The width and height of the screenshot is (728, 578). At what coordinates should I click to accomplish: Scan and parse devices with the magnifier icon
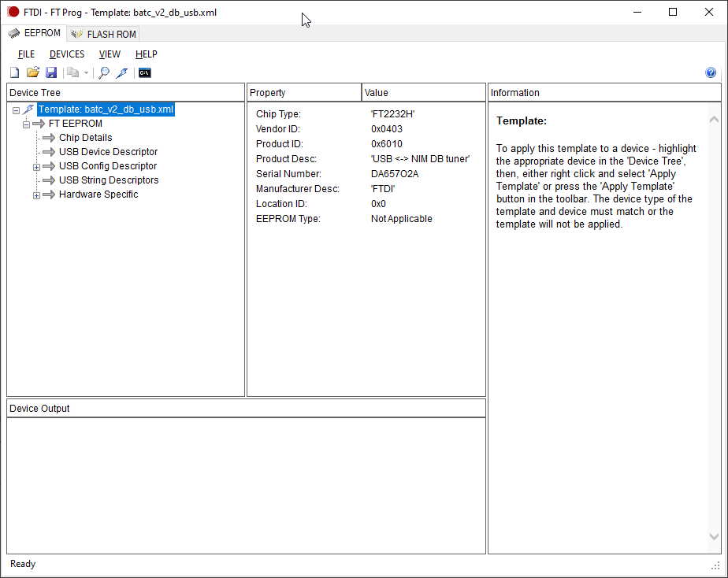click(x=104, y=72)
